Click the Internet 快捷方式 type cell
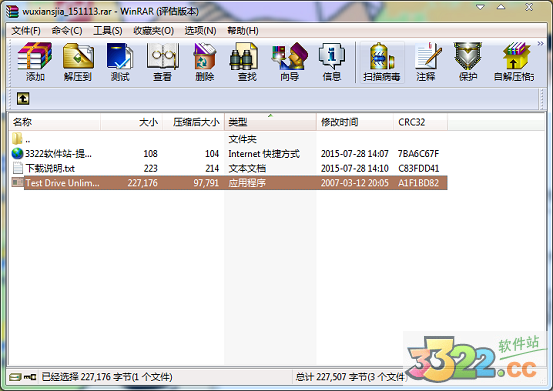Screen dimensions: 553x391 tap(264, 154)
